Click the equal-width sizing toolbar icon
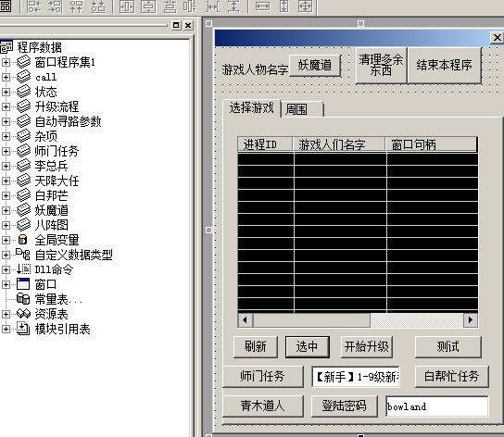 pos(262,6)
